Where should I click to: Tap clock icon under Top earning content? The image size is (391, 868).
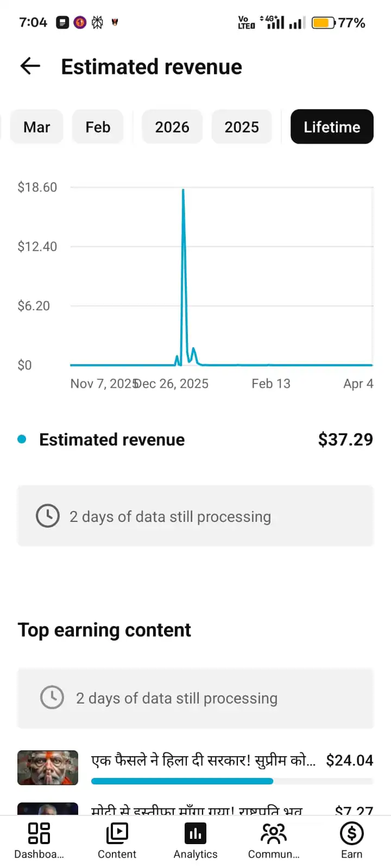coord(52,698)
